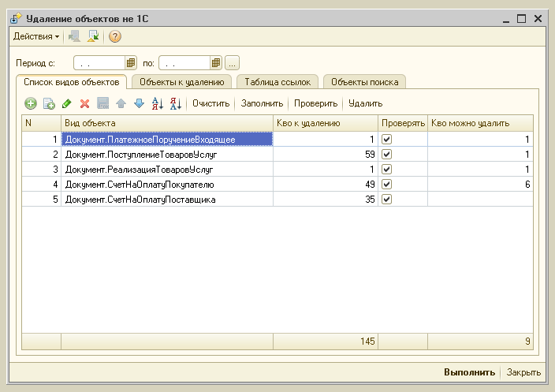Move row up with the up arrow icon
The image size is (555, 392).
point(121,103)
